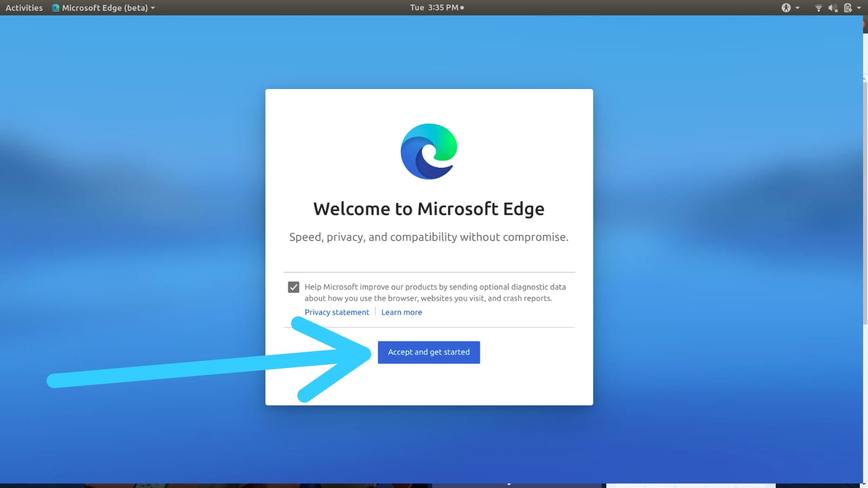
Task: Click the Welcome to Microsoft Edge heading
Action: click(429, 209)
